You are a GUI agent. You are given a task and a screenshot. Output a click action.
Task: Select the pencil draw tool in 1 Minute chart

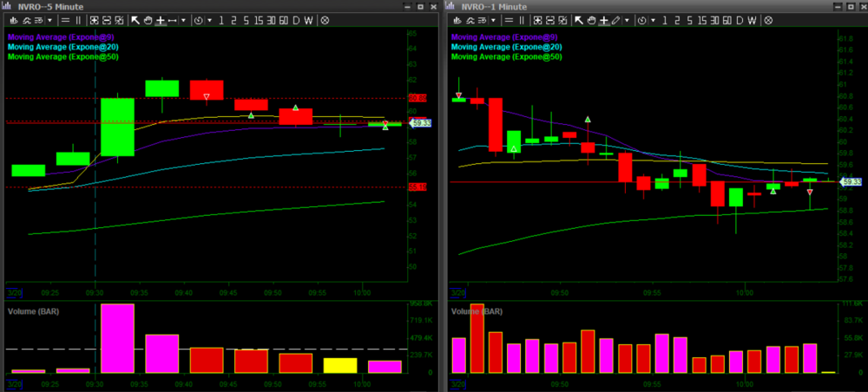(615, 19)
